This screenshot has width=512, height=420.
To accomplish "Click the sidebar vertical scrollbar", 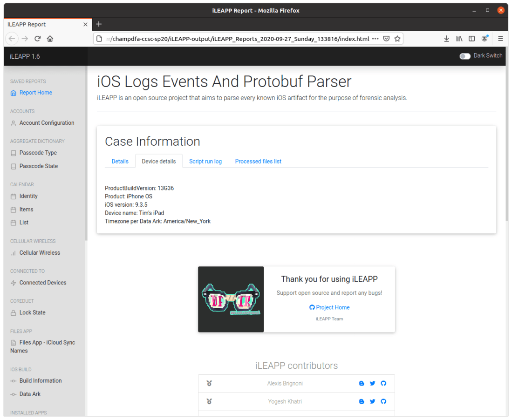I will coord(86,154).
